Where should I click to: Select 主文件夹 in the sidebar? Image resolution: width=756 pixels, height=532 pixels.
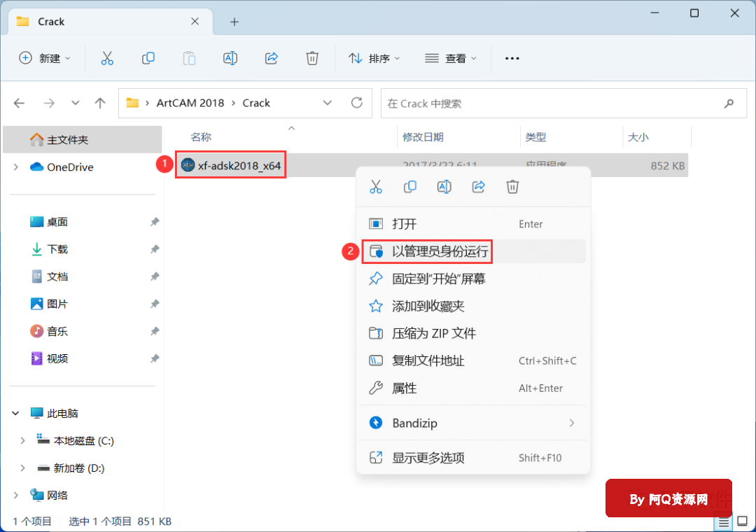click(x=83, y=140)
